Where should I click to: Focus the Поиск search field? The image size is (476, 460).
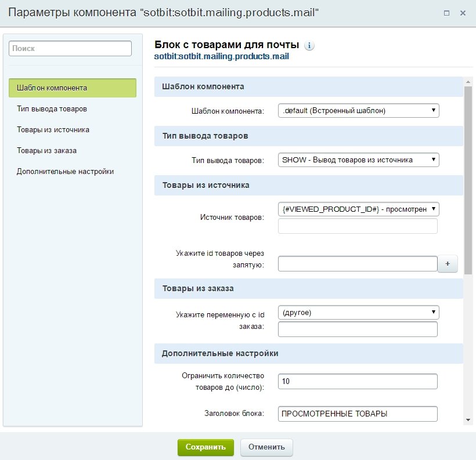70,49
